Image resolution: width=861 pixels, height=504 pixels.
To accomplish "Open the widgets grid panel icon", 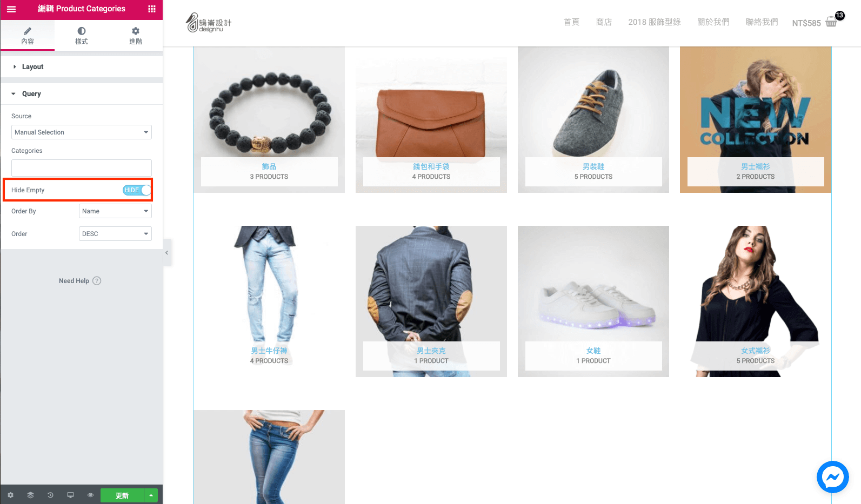I will click(152, 9).
